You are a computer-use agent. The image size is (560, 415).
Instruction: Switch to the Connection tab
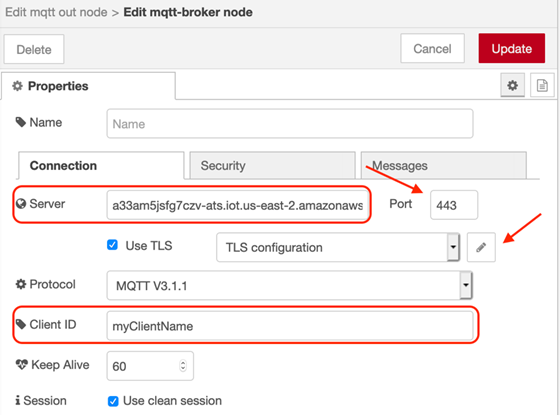tap(101, 165)
